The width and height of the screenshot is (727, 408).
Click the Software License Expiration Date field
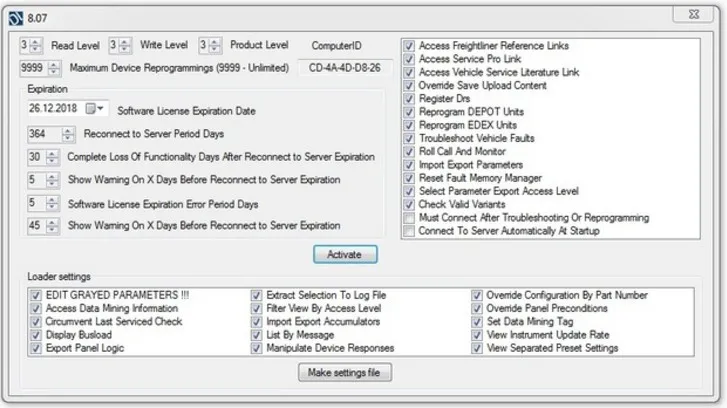point(67,108)
